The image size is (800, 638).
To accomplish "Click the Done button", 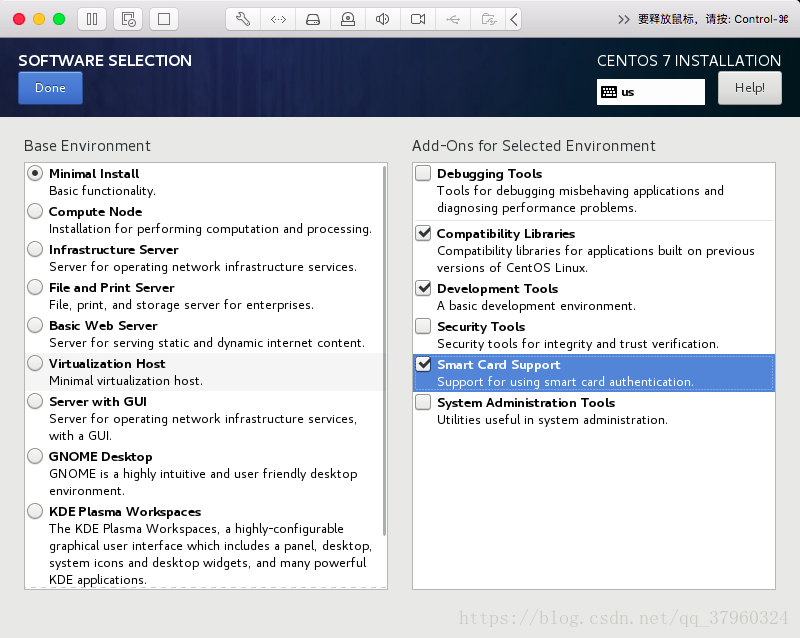I will pos(50,88).
